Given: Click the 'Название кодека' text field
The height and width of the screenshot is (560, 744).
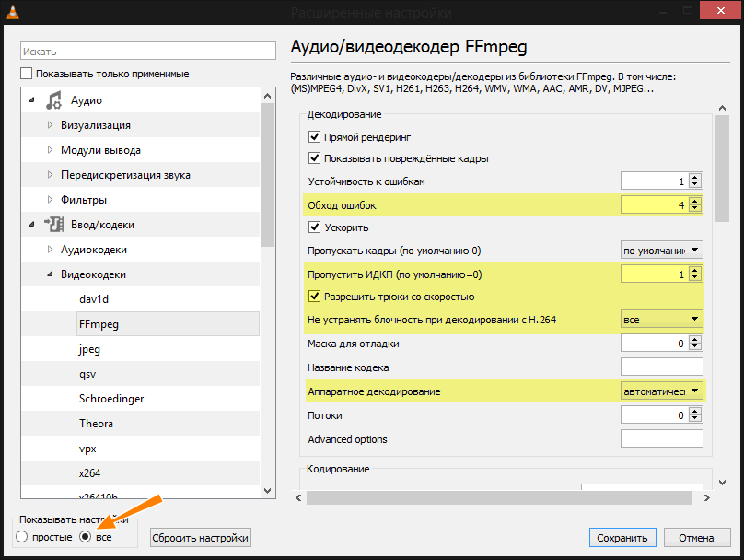Looking at the screenshot, I should 661,367.
